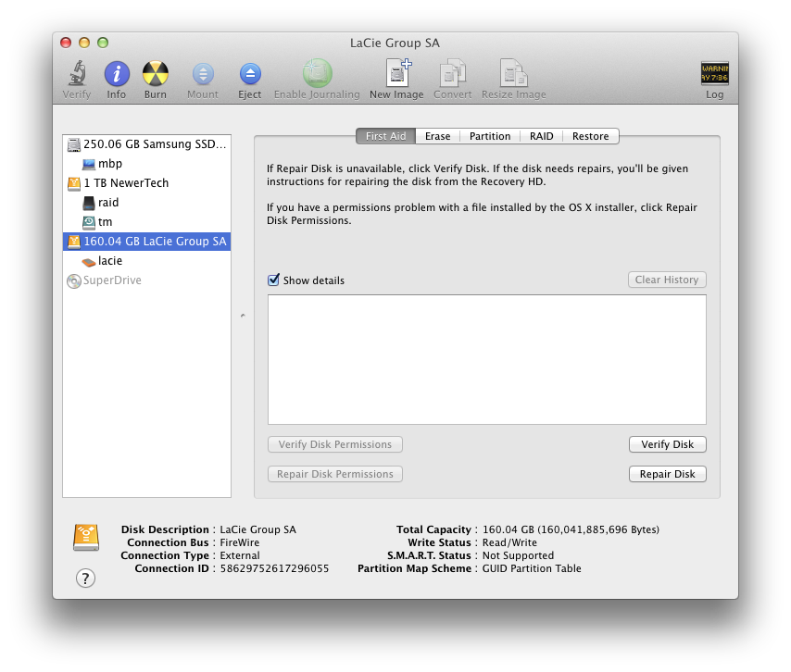Switch to the First Aid tab
The image size is (791, 672).
(x=386, y=136)
